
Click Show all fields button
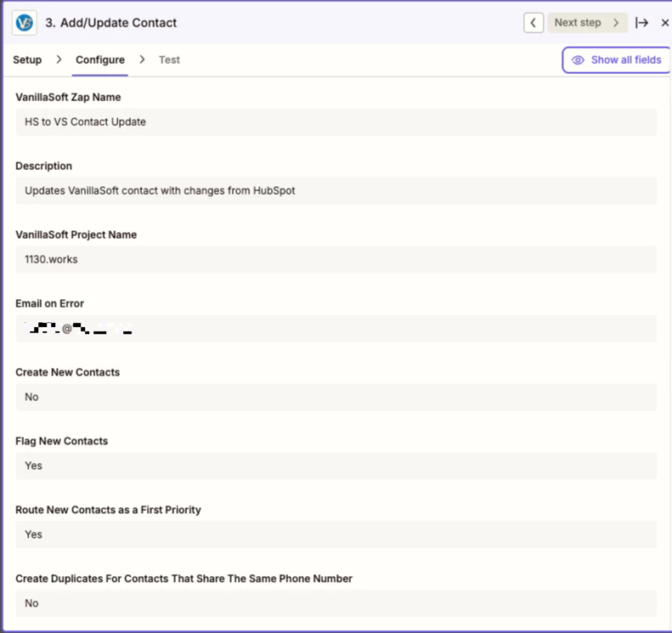(x=617, y=60)
